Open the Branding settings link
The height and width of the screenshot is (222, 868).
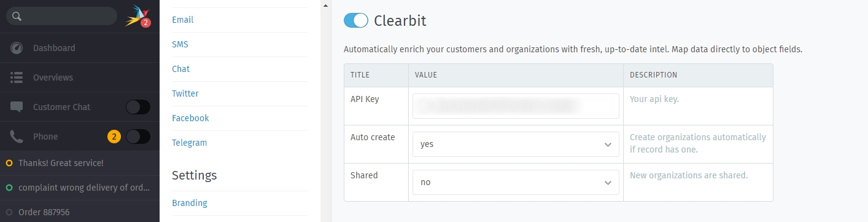[x=190, y=203]
